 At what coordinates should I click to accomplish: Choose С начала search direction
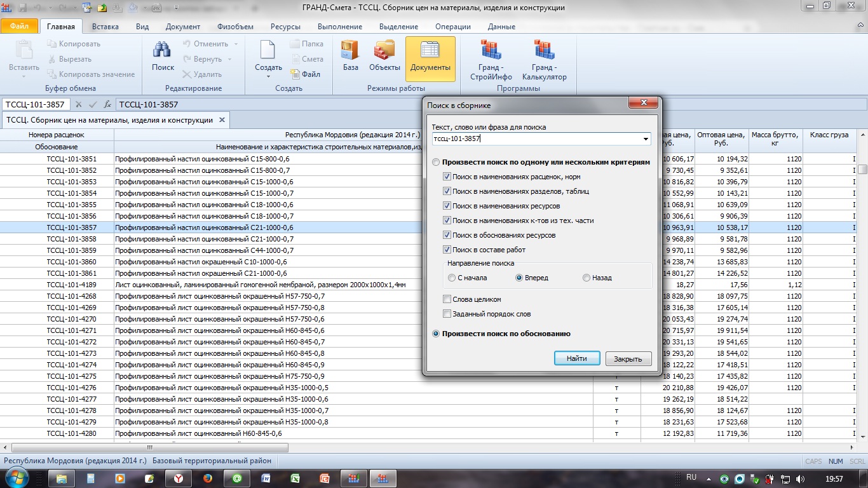click(452, 278)
